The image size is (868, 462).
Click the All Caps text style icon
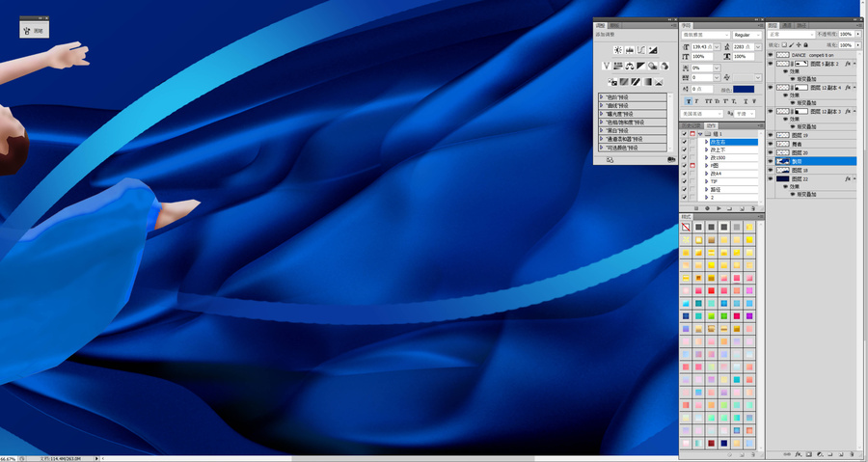(708, 101)
